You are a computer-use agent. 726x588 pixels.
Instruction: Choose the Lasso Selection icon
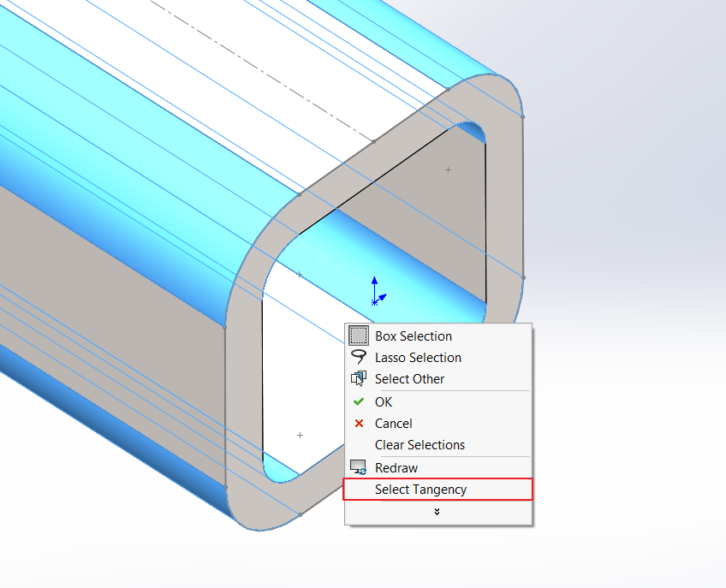point(359,358)
